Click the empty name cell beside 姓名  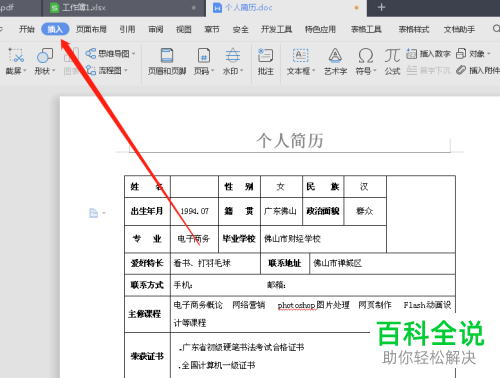tap(194, 186)
